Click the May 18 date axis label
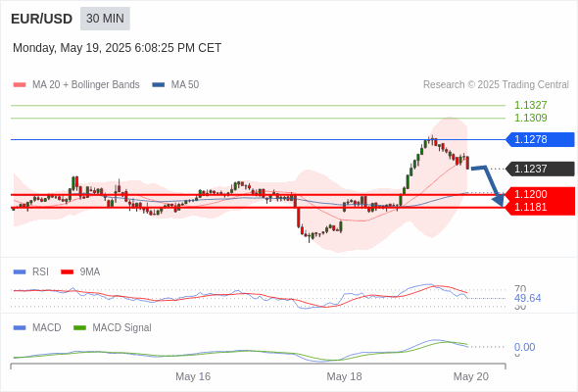The image size is (578, 392). (x=344, y=376)
